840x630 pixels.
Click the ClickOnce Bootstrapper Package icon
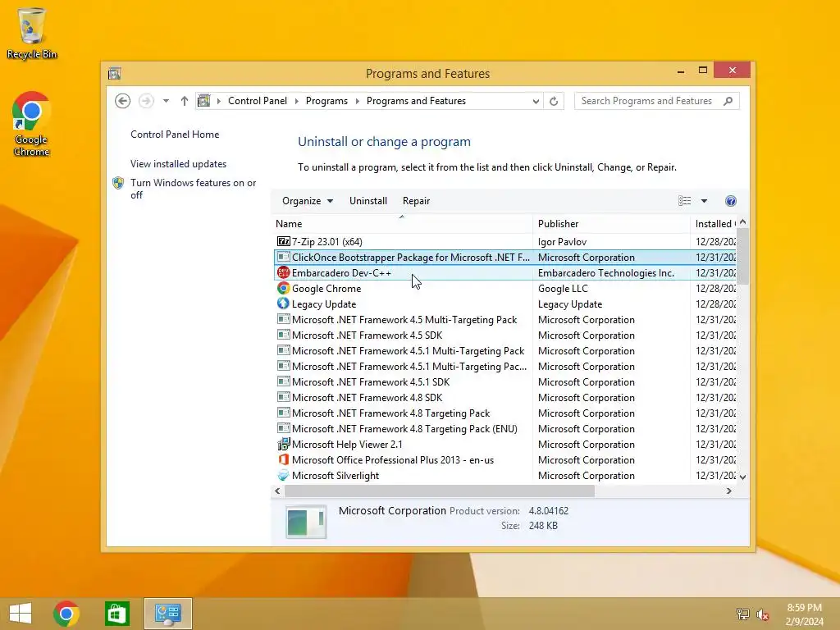[283, 257]
